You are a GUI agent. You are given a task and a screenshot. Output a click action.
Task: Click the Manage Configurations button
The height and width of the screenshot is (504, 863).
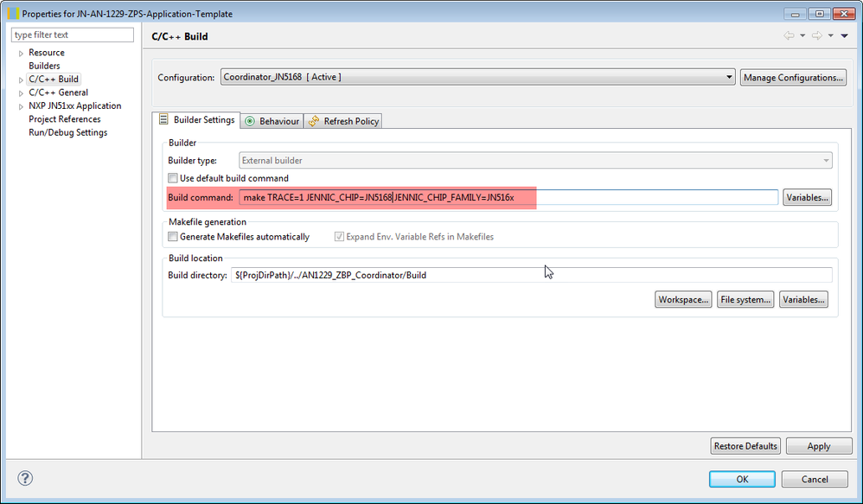pyautogui.click(x=793, y=77)
